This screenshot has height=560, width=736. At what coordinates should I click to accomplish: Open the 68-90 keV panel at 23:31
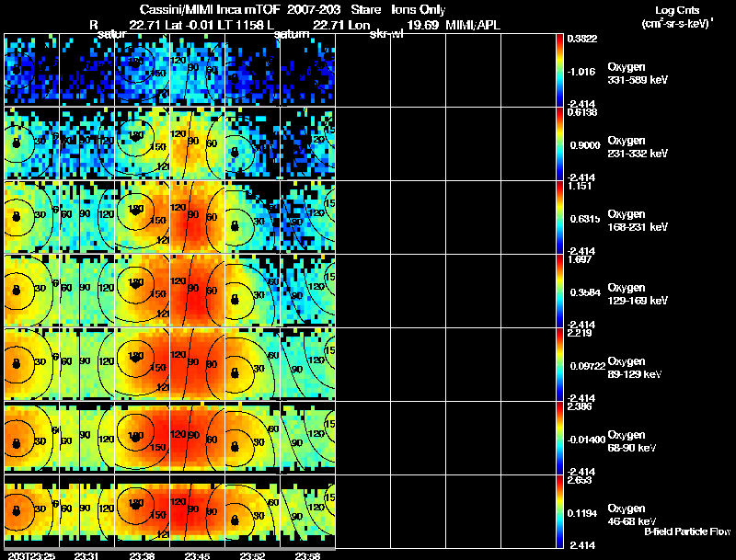(x=86, y=438)
